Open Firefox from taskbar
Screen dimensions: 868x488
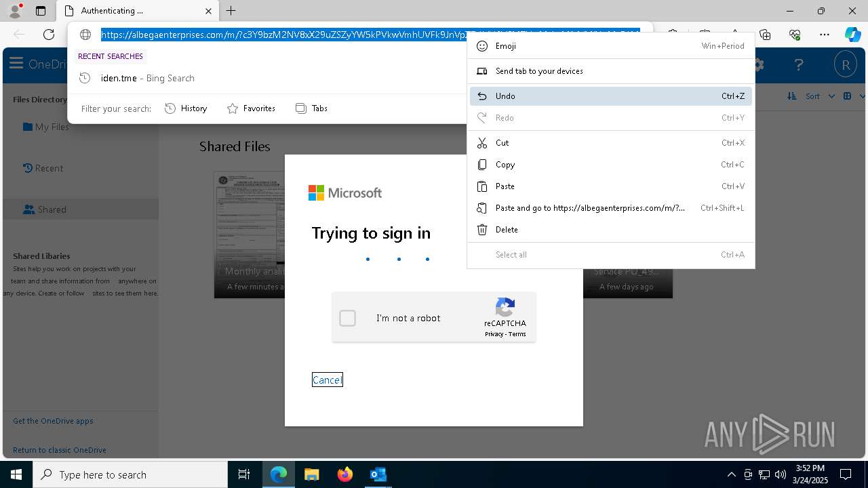(x=344, y=474)
